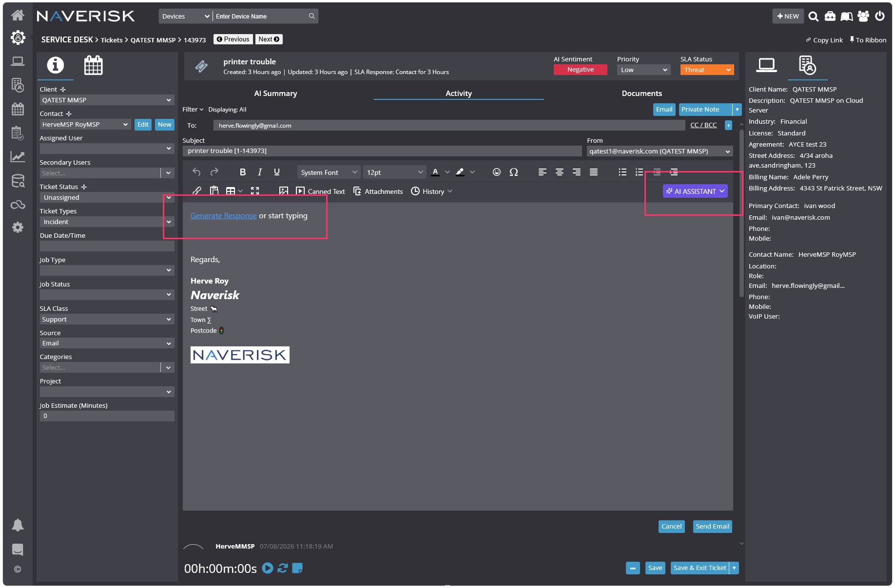Open the SLA Status Threat dropdown
Image resolution: width=895 pixels, height=588 pixels.
coord(707,70)
